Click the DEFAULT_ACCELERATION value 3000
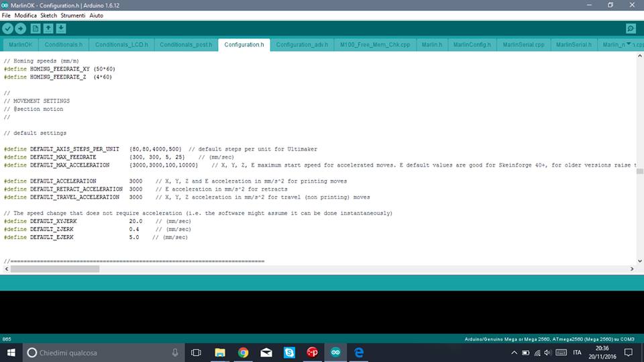This screenshot has height=362, width=644. tap(136, 181)
